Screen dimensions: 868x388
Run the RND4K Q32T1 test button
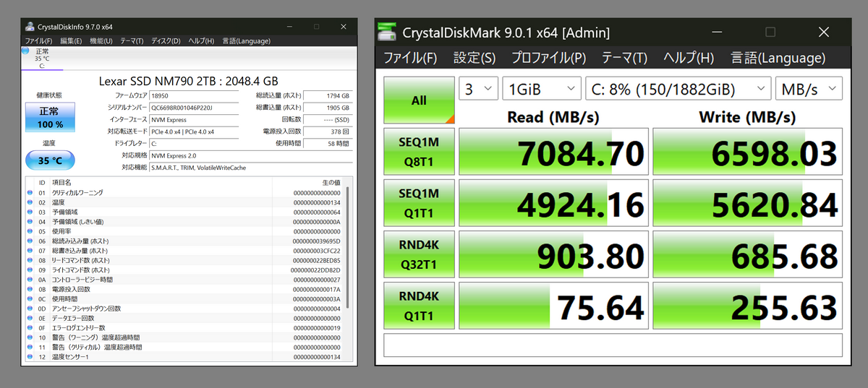(419, 254)
